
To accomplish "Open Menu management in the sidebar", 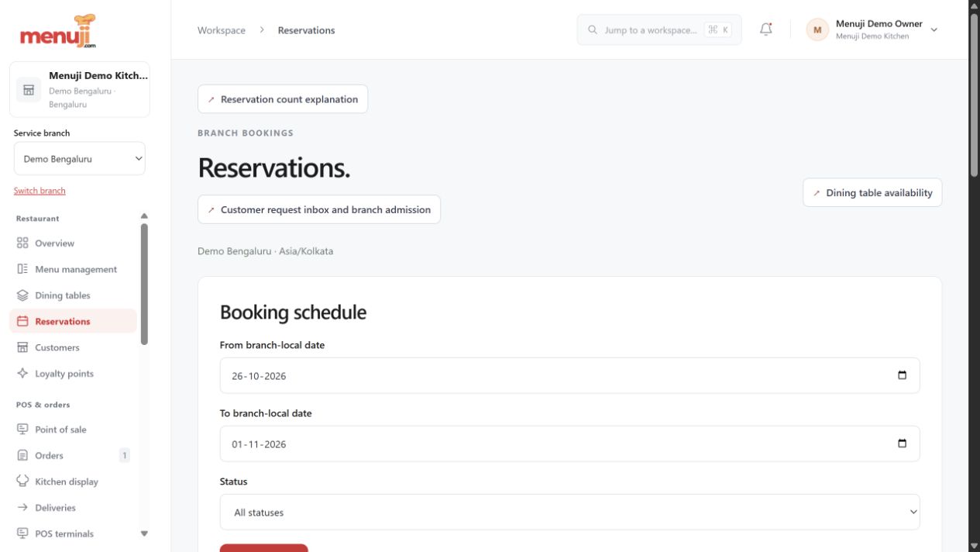I will 74,269.
